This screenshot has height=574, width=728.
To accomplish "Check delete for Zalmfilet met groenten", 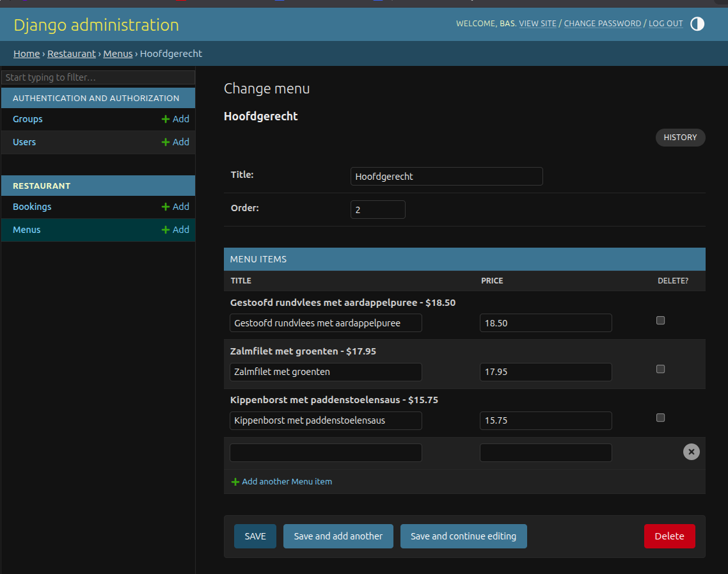I will pyautogui.click(x=661, y=369).
